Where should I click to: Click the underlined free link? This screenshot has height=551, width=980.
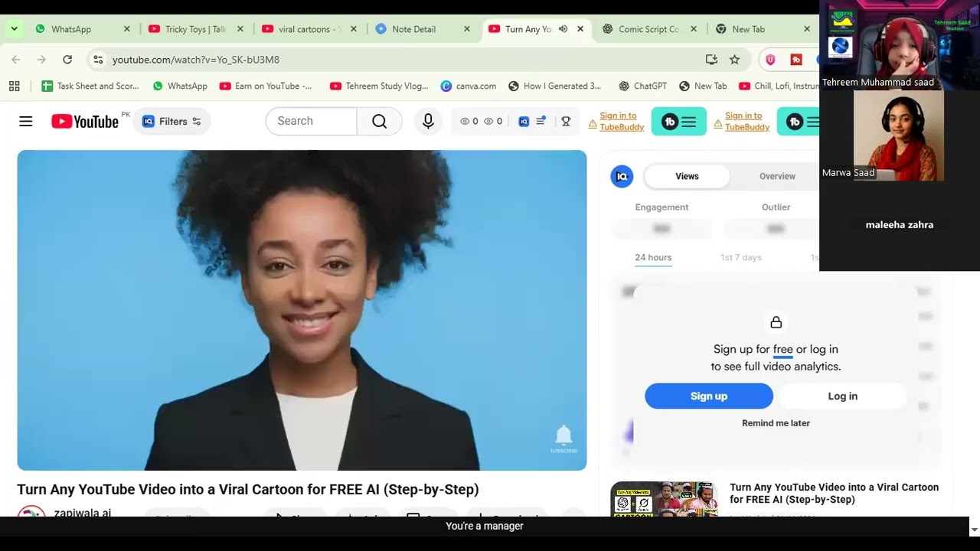click(x=782, y=350)
